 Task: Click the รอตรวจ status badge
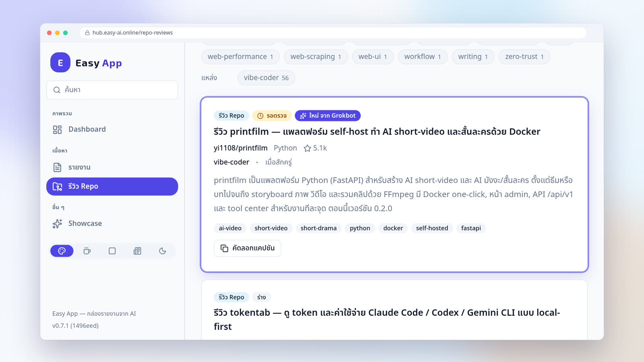272,116
